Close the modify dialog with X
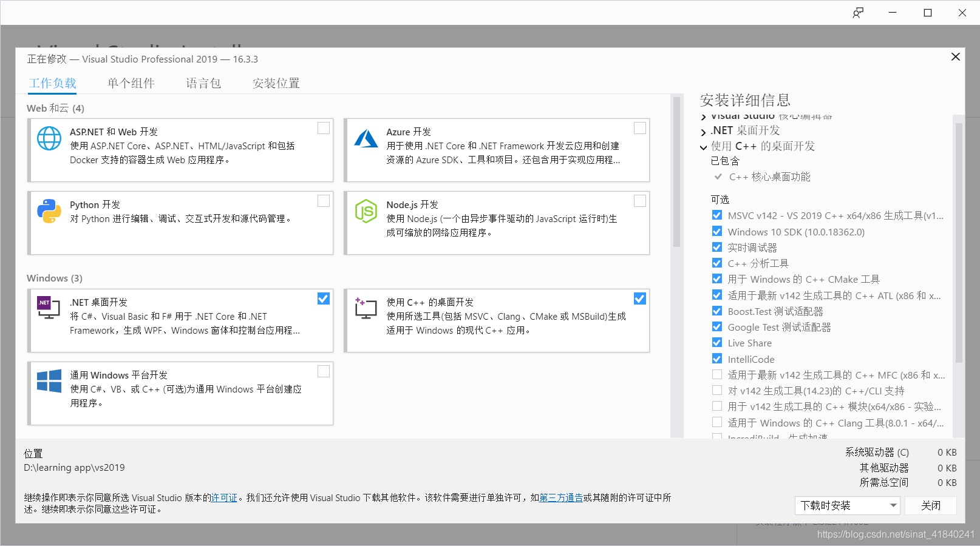Screen dimensions: 980x546 (x=955, y=56)
